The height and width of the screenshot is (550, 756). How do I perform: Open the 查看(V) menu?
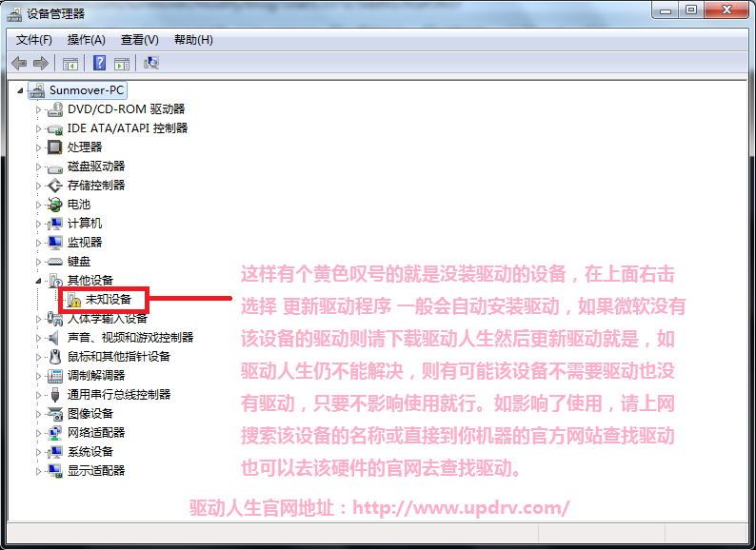(x=139, y=40)
